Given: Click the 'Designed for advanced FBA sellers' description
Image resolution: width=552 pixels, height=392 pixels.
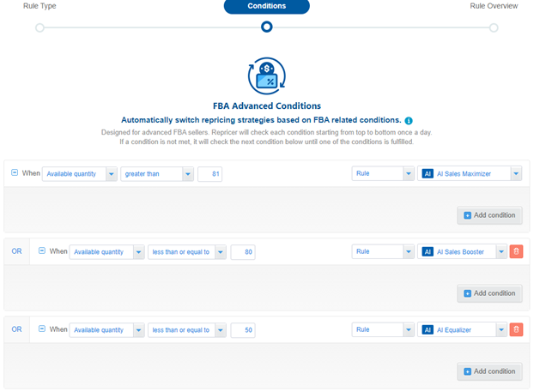Looking at the screenshot, I should tap(266, 137).
